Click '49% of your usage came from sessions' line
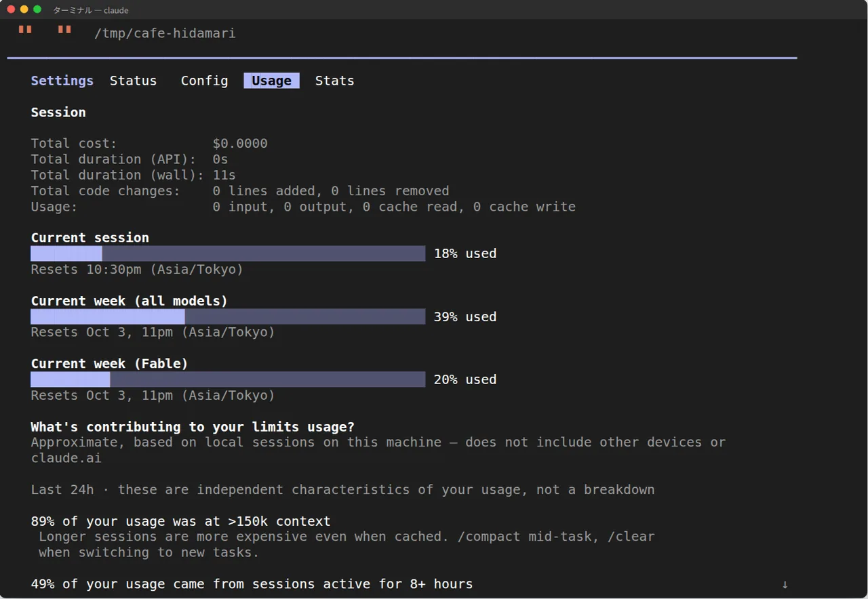This screenshot has height=599, width=868. point(252,584)
